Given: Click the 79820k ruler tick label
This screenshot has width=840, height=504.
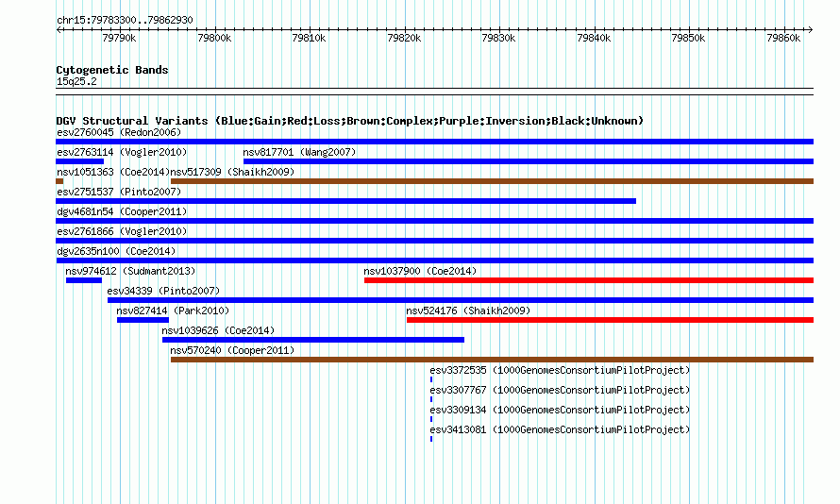Looking at the screenshot, I should point(404,38).
